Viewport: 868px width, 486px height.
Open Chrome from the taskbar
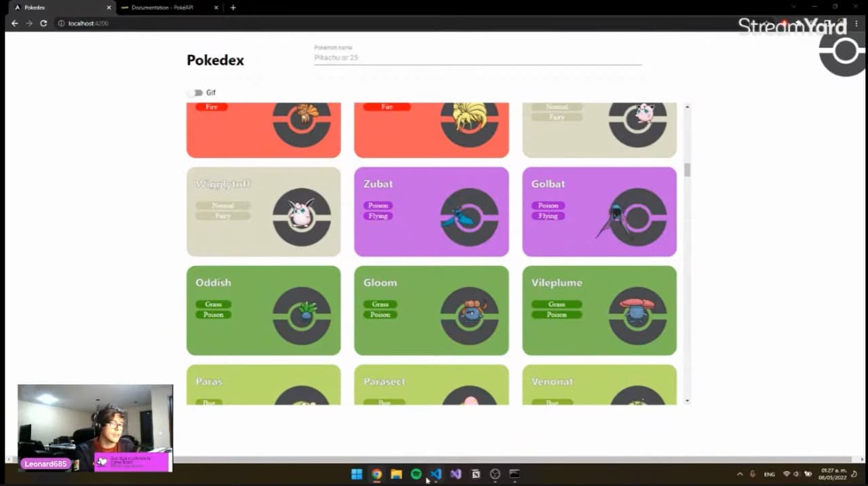click(376, 474)
